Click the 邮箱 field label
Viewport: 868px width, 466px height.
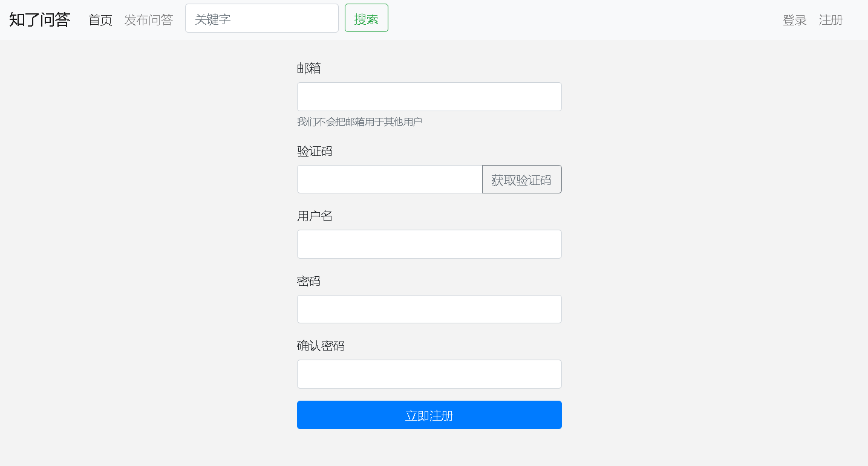[308, 68]
